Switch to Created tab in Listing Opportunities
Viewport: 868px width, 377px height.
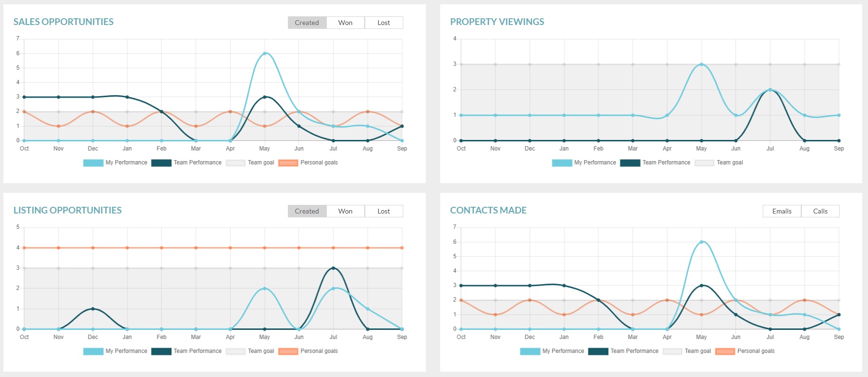(x=307, y=211)
